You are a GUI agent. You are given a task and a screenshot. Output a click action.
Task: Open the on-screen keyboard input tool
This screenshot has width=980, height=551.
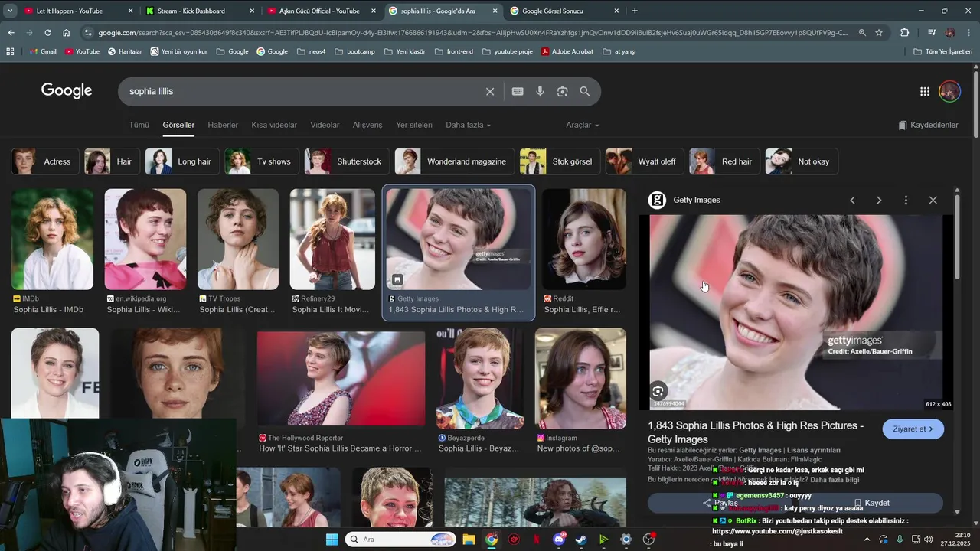click(x=518, y=91)
